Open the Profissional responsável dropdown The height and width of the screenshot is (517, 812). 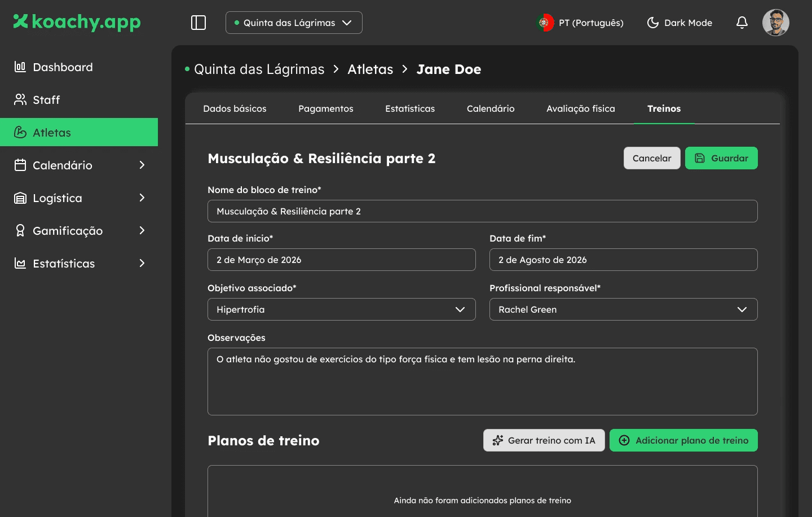point(624,309)
